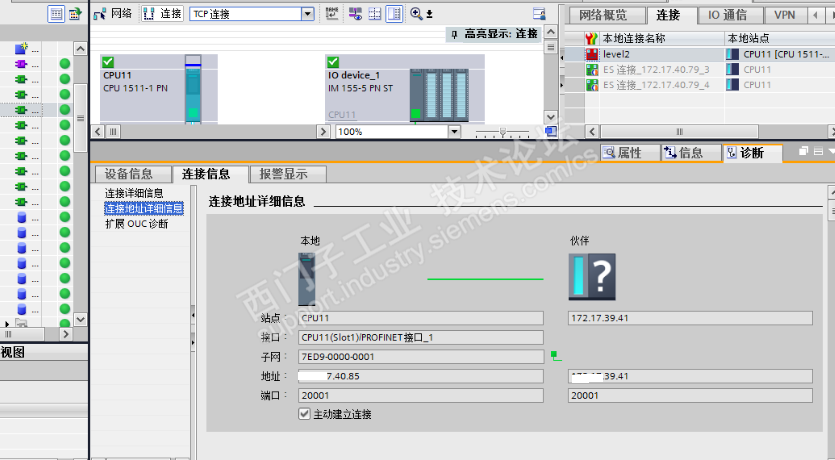The image size is (835, 460).
Task: Click the CPU11 link under IO device_1
Action: click(x=342, y=114)
